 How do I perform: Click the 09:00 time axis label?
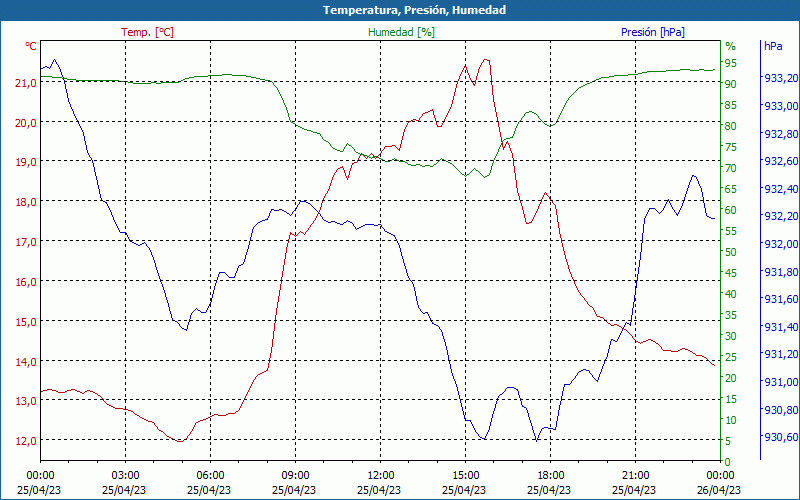pos(295,474)
